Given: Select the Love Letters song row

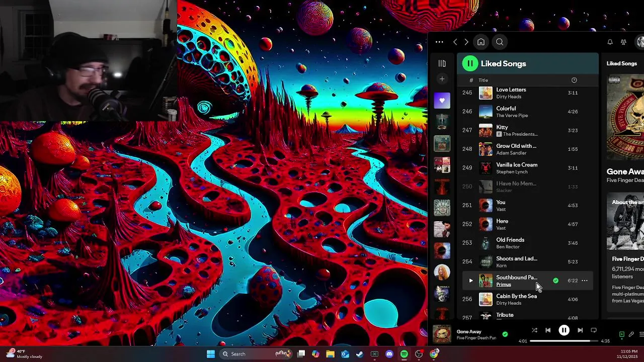Looking at the screenshot, I should click(x=527, y=93).
